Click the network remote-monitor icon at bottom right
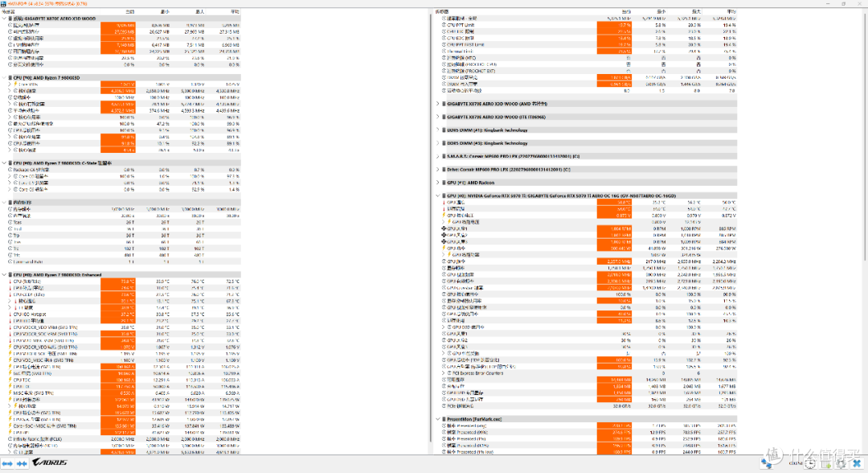Screen dimensions: 868x473 (768, 463)
